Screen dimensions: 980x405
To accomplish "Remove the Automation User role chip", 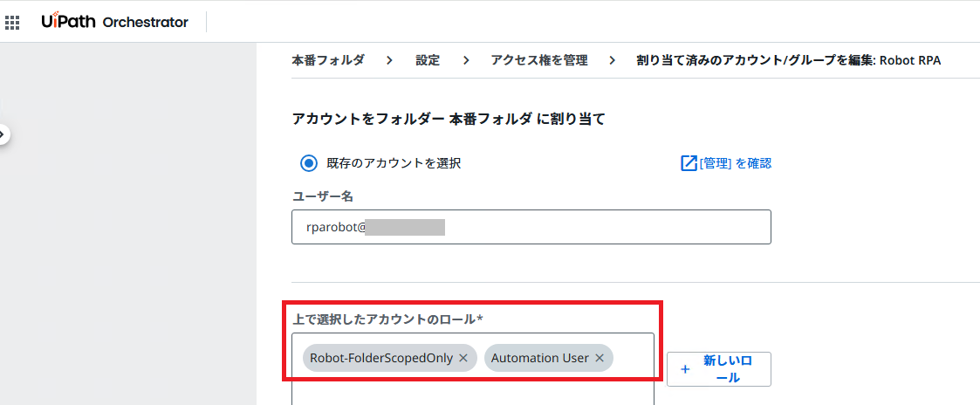I will [600, 358].
